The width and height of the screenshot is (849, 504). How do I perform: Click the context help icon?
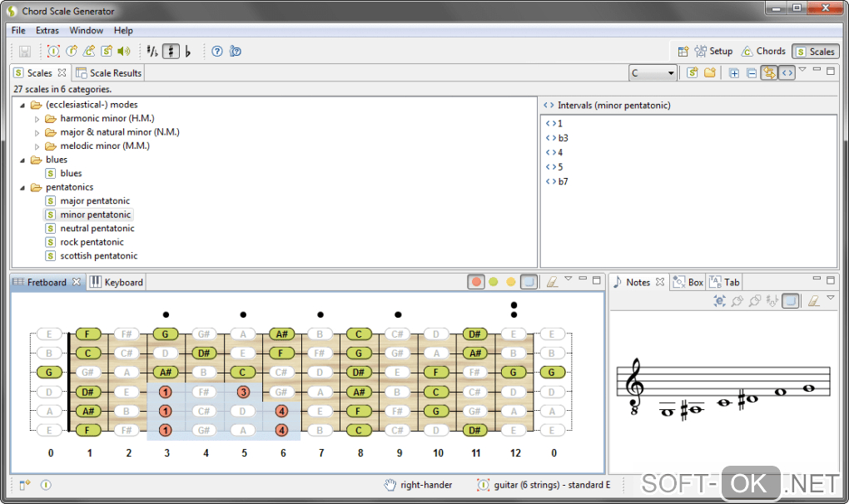(235, 52)
